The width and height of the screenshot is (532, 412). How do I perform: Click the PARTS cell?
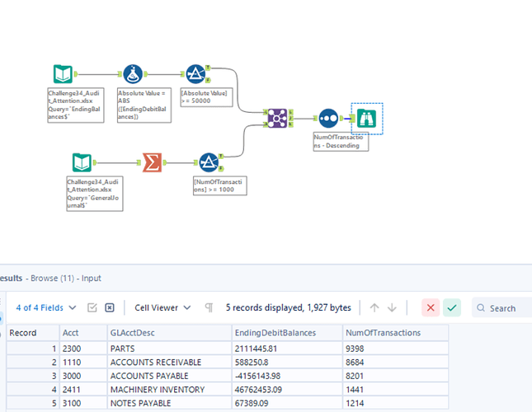(x=169, y=349)
